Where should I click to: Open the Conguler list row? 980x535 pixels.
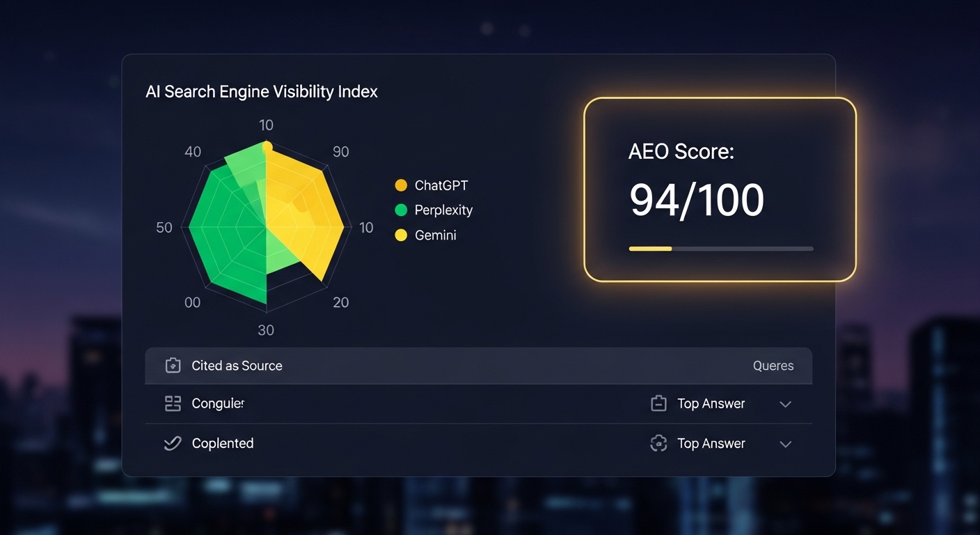[x=478, y=403]
